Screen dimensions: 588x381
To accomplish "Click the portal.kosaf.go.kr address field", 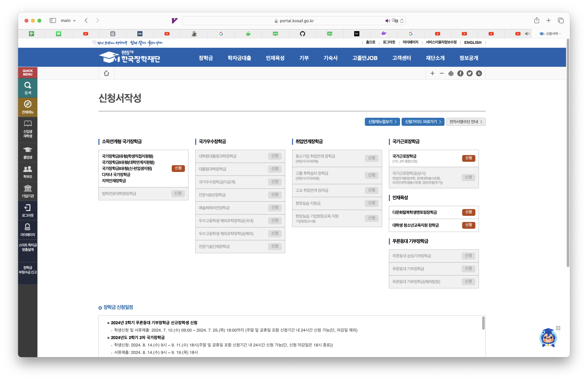I will 294,21.
